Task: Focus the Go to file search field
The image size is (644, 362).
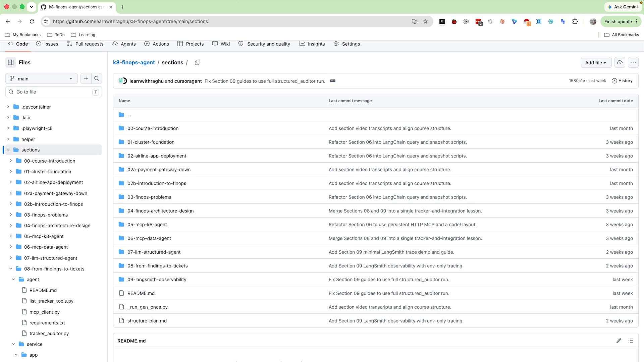Action: 54,92
